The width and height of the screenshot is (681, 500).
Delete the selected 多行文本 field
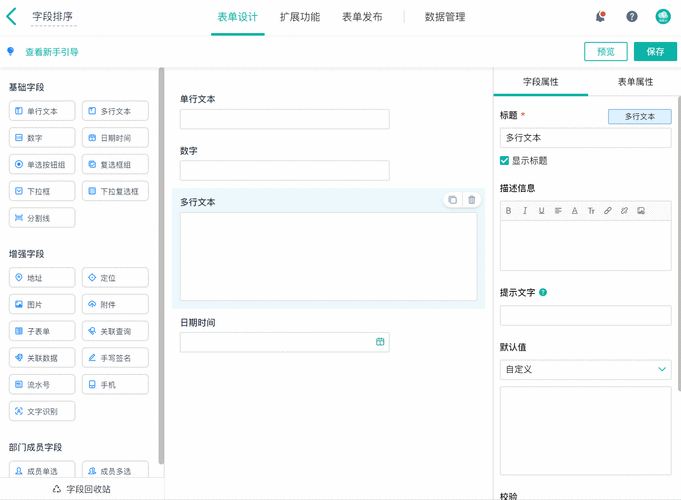coord(472,200)
